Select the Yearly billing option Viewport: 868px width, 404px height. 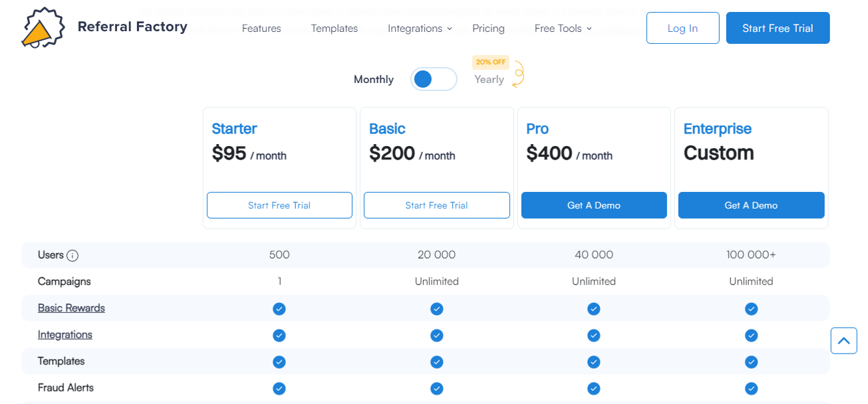(489, 79)
